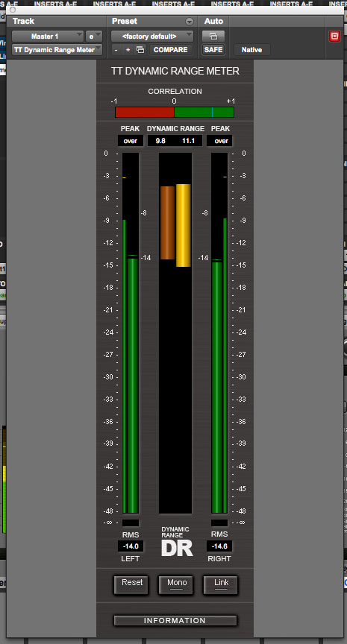Open the INFORMATION panel
The height and width of the screenshot is (644, 347).
tap(175, 620)
